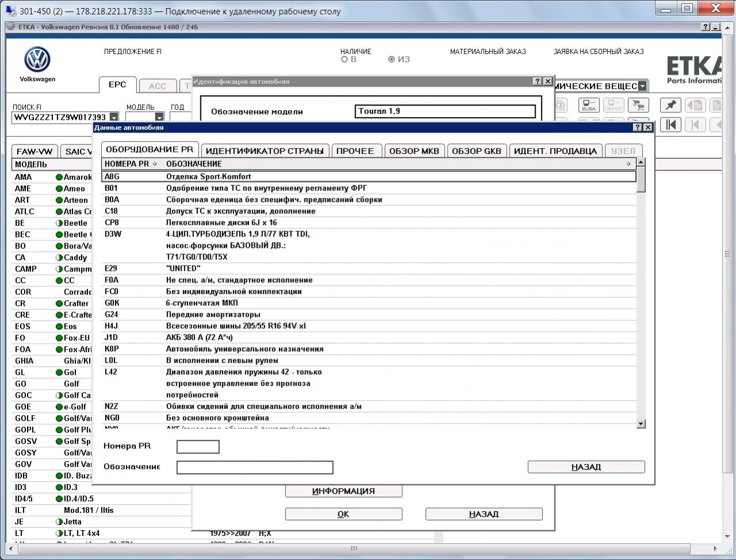The image size is (736, 560).
Task: Select the H4J all-season tires row
Action: tap(369, 326)
